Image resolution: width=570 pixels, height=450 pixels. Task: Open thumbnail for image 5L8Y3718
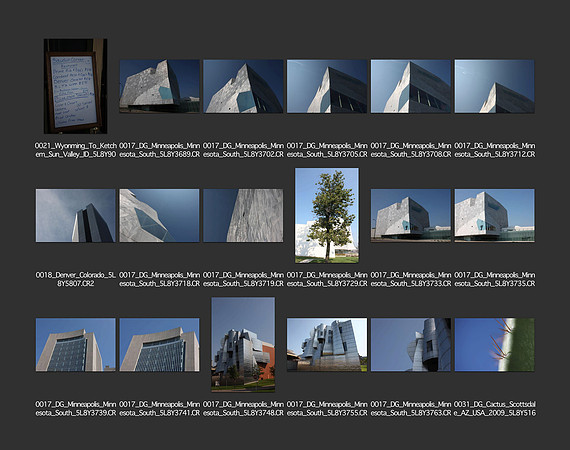160,216
